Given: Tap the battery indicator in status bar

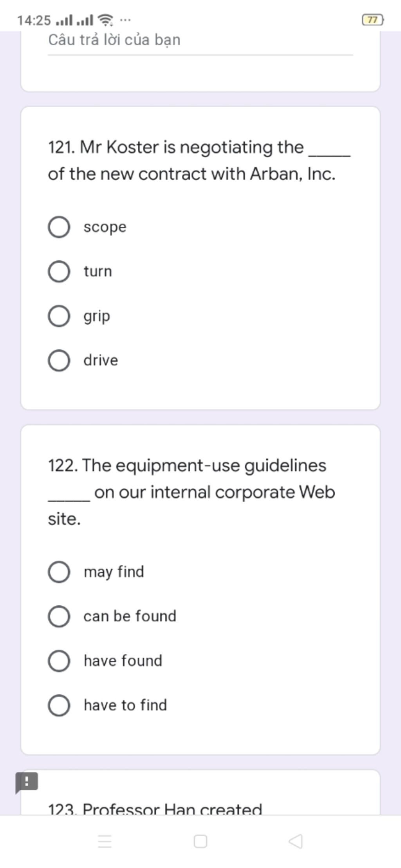Looking at the screenshot, I should [x=372, y=20].
